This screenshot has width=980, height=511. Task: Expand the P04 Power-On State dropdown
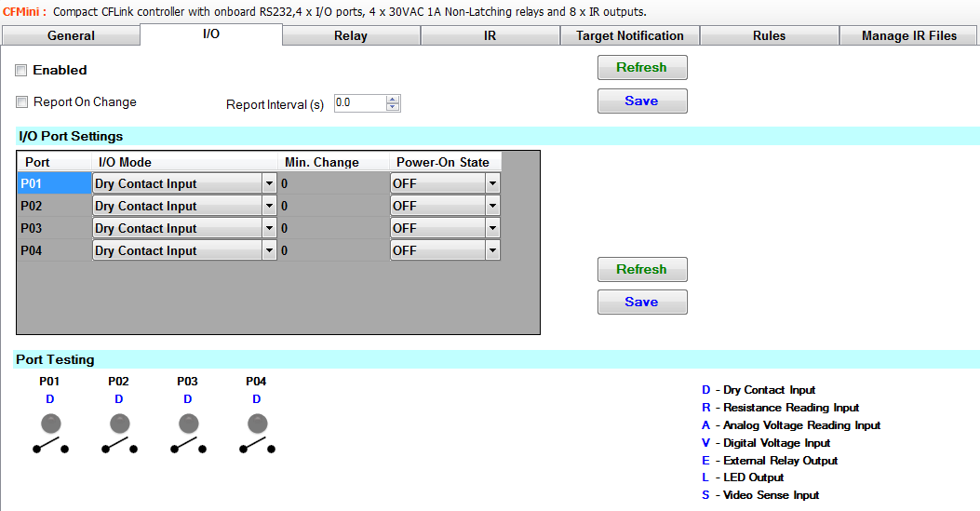pyautogui.click(x=492, y=250)
